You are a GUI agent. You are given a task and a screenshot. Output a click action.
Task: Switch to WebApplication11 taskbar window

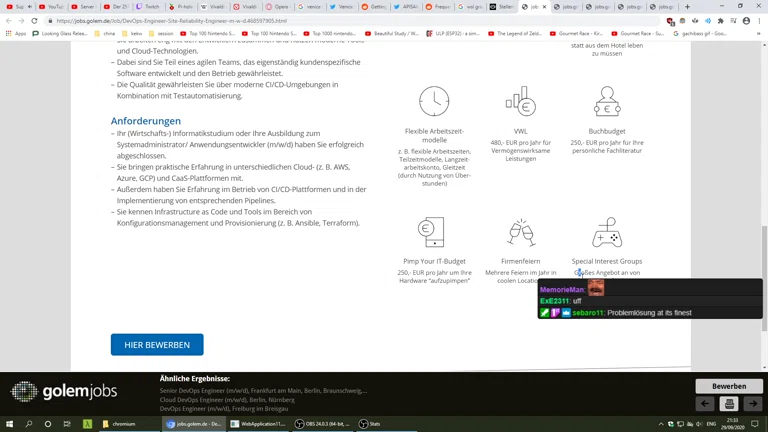coord(258,424)
